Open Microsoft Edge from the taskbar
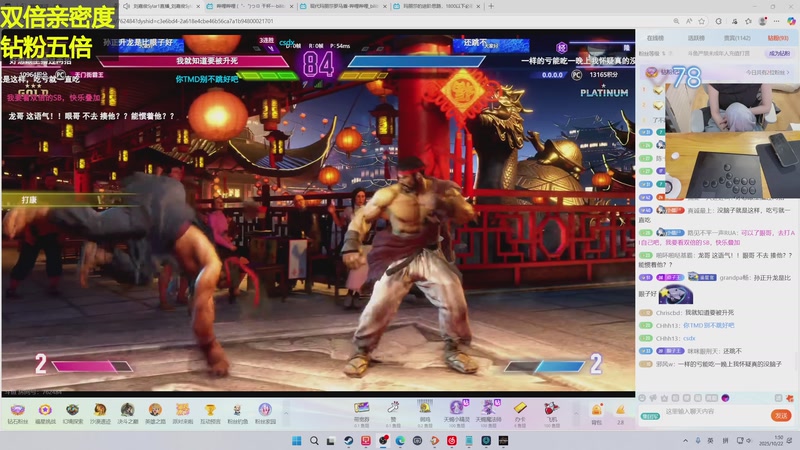800x450 pixels. 400,440
